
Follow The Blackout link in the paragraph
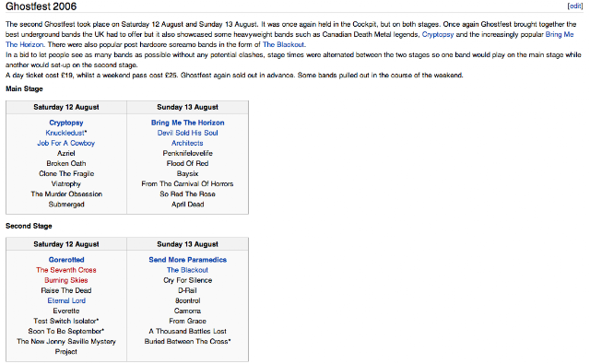pyautogui.click(x=284, y=44)
